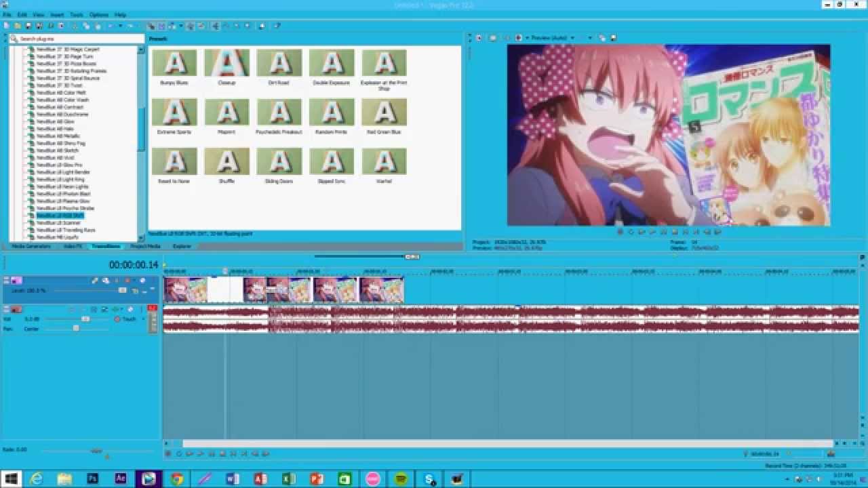Mute the video track

tap(142, 280)
